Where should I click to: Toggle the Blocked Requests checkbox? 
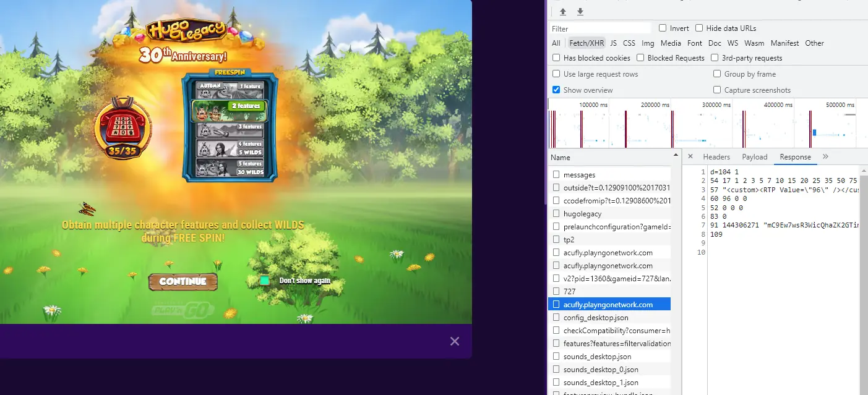pos(641,58)
